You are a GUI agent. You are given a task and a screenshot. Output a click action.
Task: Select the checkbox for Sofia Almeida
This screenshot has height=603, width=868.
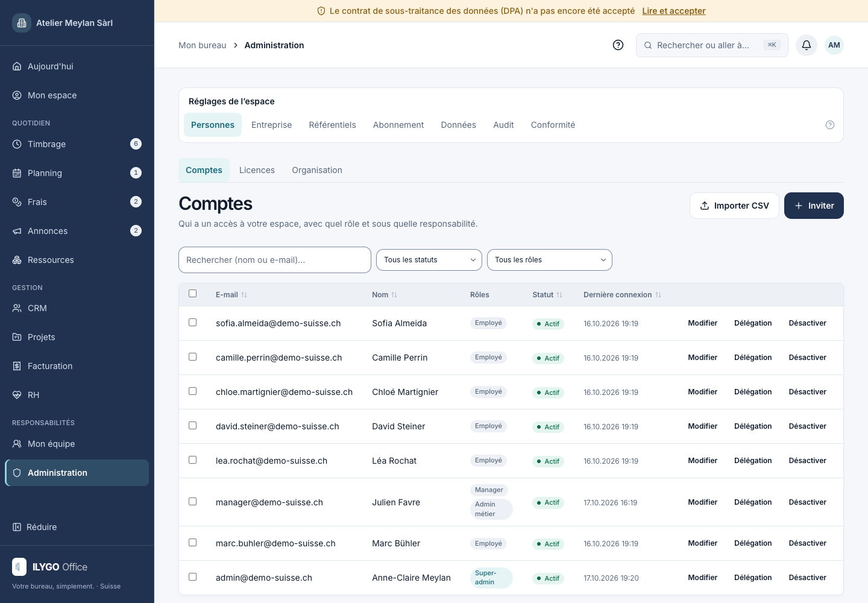[193, 323]
